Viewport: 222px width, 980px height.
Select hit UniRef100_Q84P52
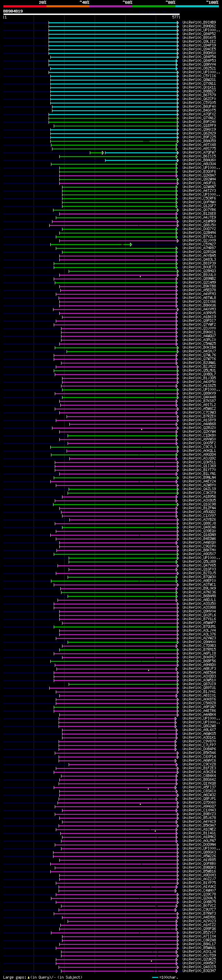coord(199,34)
